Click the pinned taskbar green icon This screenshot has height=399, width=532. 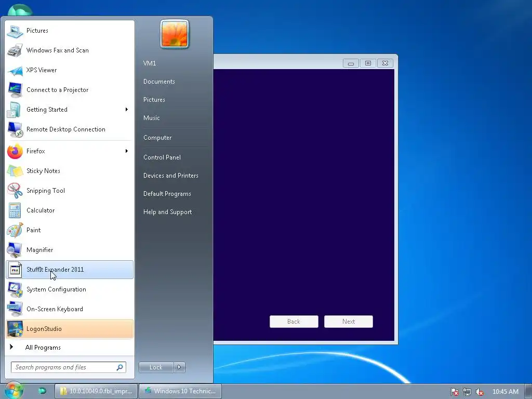point(42,391)
